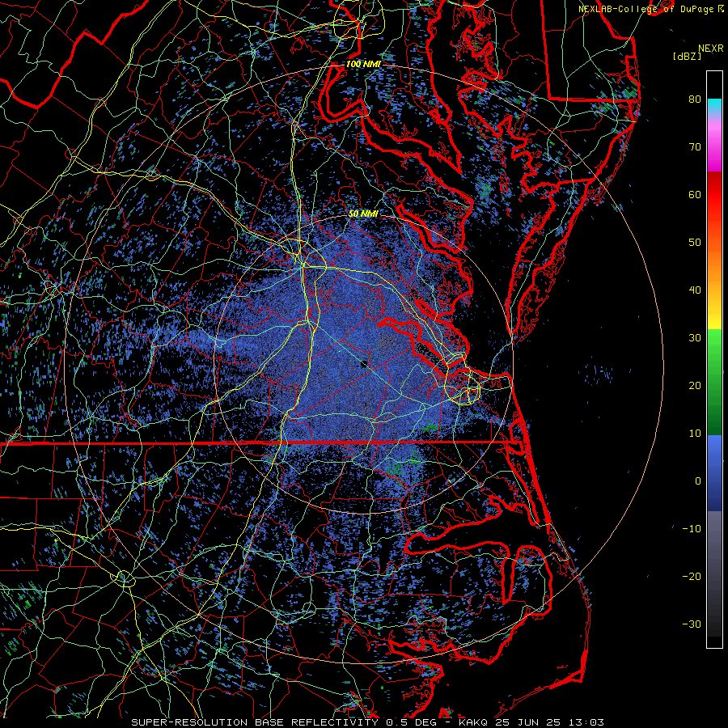Viewport: 728px width, 728px height.
Task: Click the cyan top segment of the color bar
Action: click(x=714, y=106)
